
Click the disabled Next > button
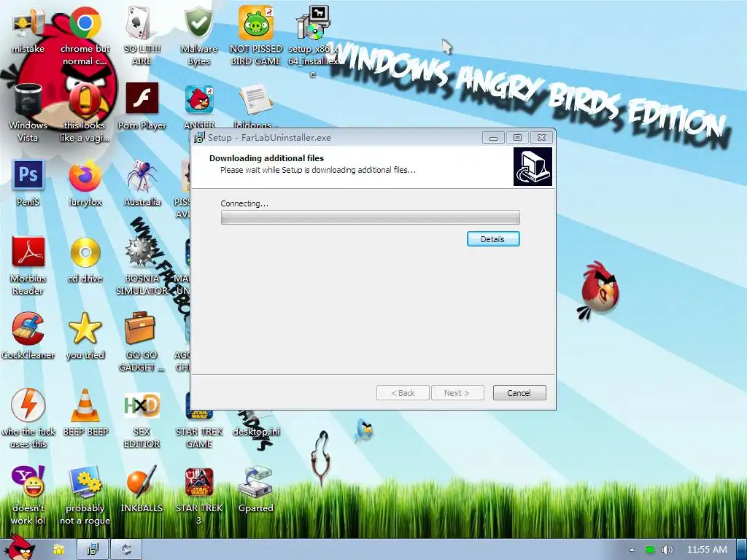click(x=457, y=393)
